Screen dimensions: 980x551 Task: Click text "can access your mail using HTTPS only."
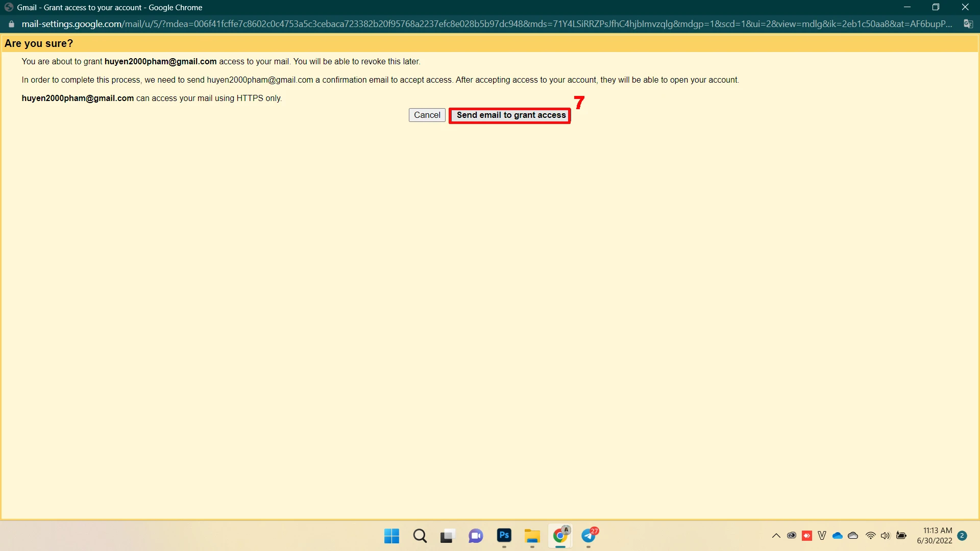coord(209,98)
